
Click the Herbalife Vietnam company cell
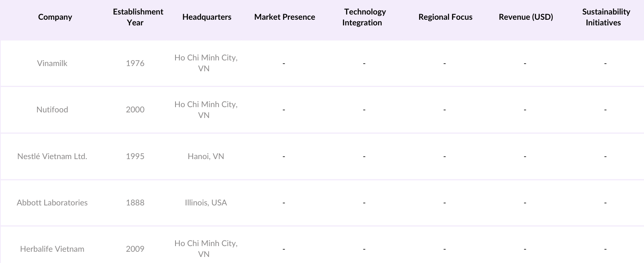pyautogui.click(x=52, y=249)
